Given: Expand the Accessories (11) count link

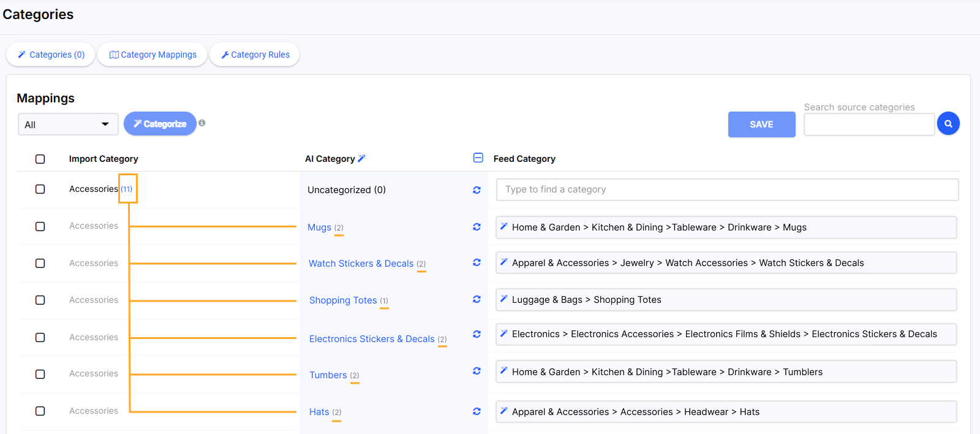Looking at the screenshot, I should (x=126, y=189).
